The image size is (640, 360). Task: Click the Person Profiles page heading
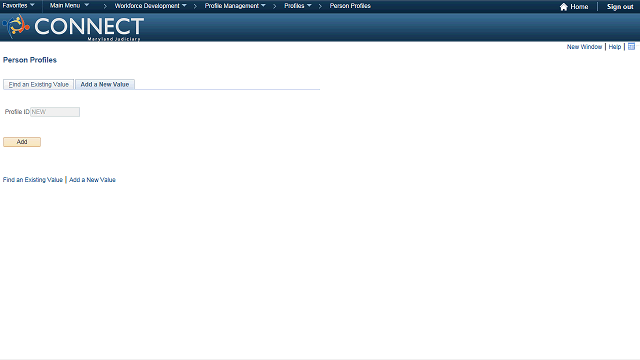[30, 60]
